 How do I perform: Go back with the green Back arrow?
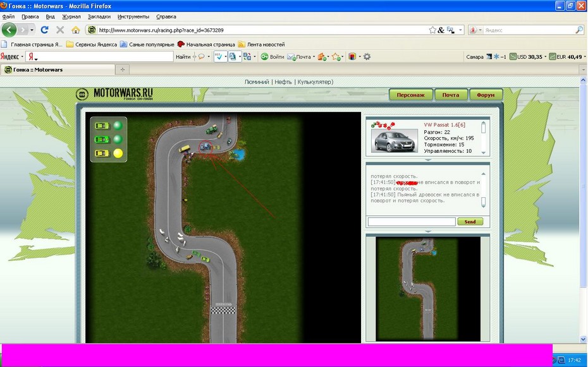(9, 30)
